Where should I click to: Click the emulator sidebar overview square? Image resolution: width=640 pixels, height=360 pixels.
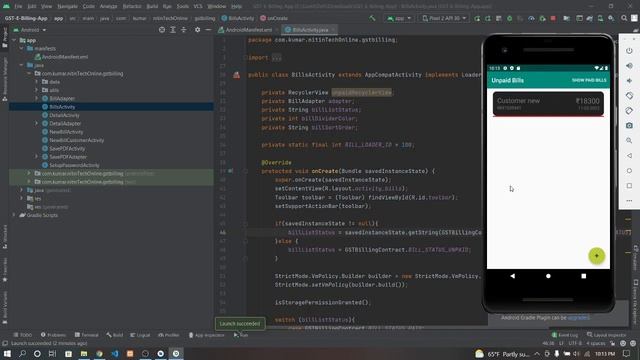point(629,186)
